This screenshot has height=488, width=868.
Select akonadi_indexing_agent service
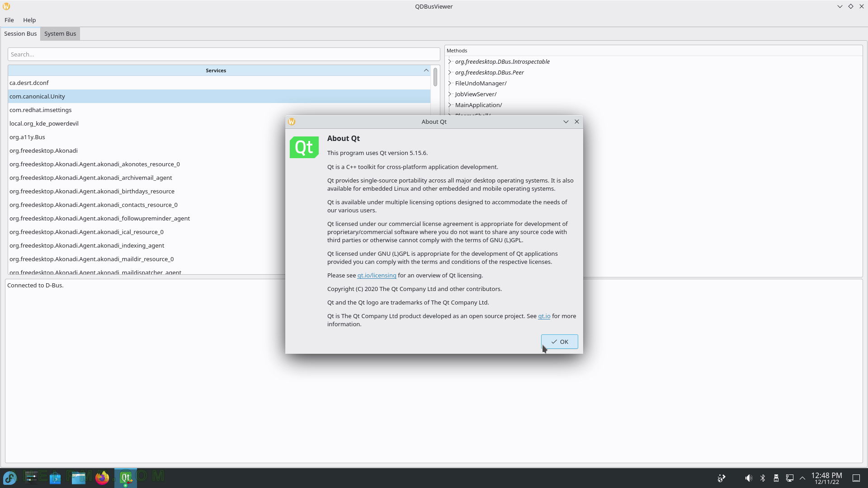147,245
